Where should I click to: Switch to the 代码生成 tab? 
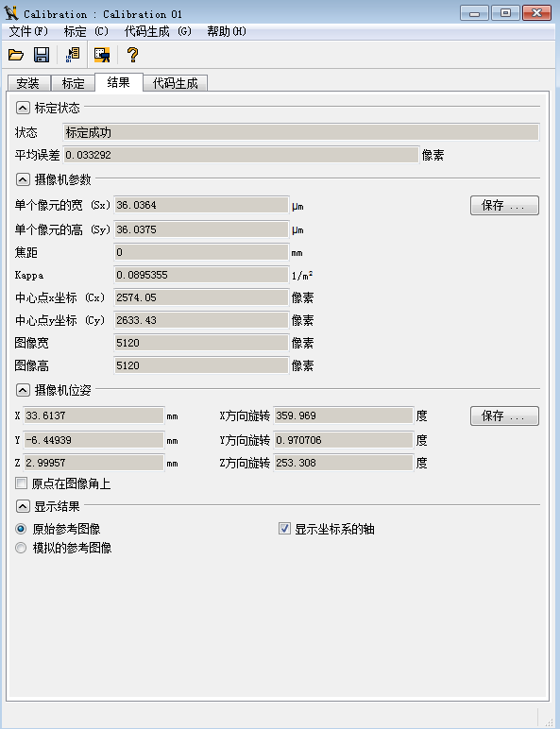(x=176, y=83)
